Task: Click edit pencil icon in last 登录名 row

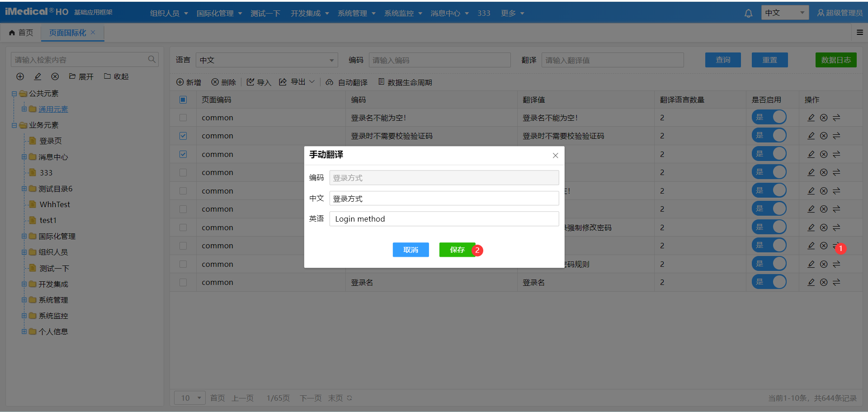Action: tap(811, 282)
